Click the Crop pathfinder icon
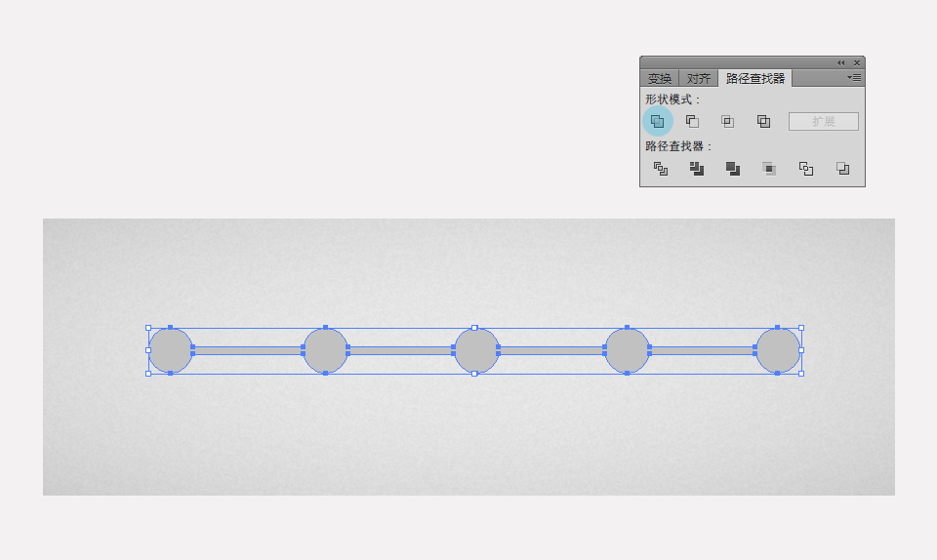The image size is (937, 560). pos(769,169)
